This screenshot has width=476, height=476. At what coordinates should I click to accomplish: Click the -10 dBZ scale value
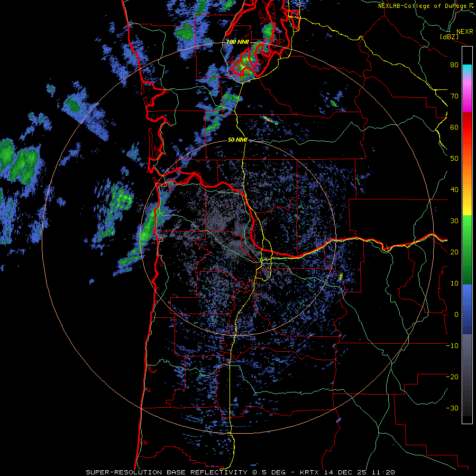pyautogui.click(x=452, y=346)
